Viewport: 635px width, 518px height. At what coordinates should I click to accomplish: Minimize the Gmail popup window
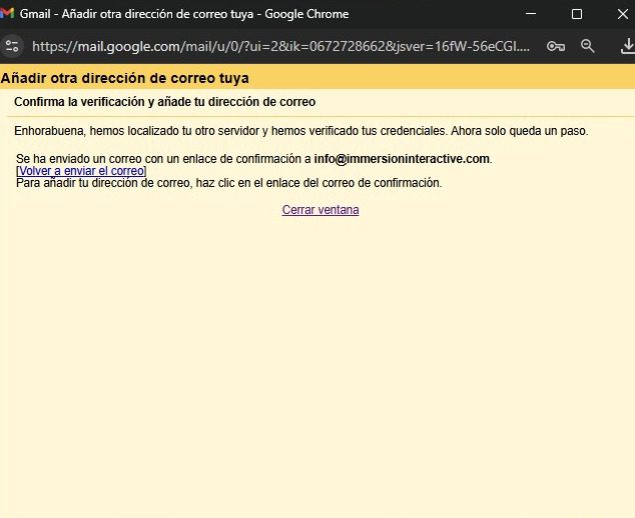[530, 14]
